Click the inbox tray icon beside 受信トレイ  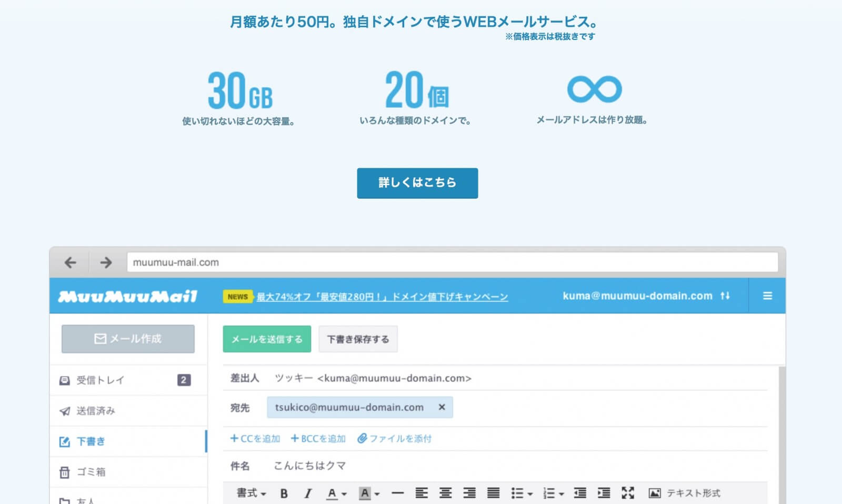coord(64,380)
